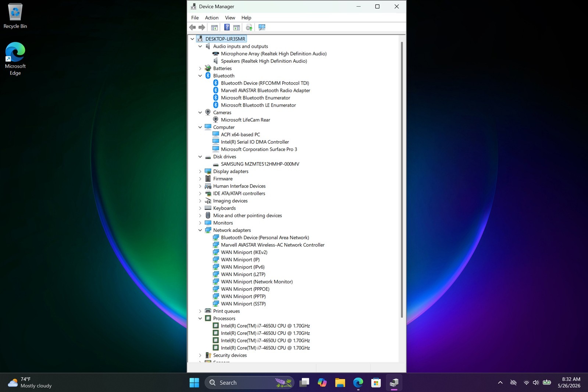Open the clock showing 8:32 AM
The width and height of the screenshot is (588, 392).
coord(569,382)
